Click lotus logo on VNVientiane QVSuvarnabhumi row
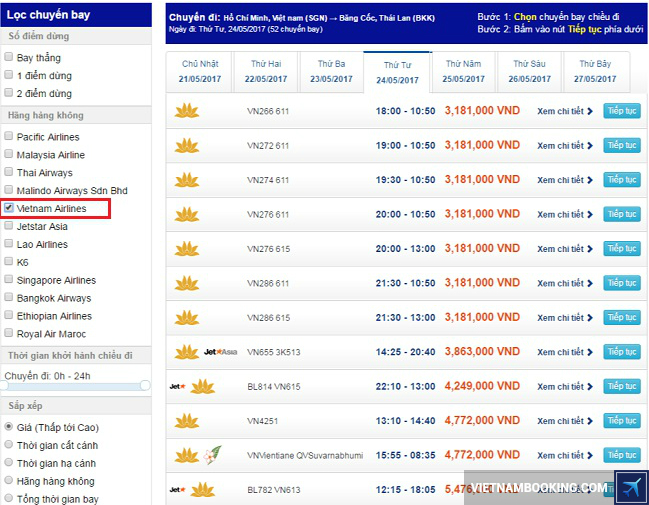649x505 pixels. pyautogui.click(x=187, y=455)
